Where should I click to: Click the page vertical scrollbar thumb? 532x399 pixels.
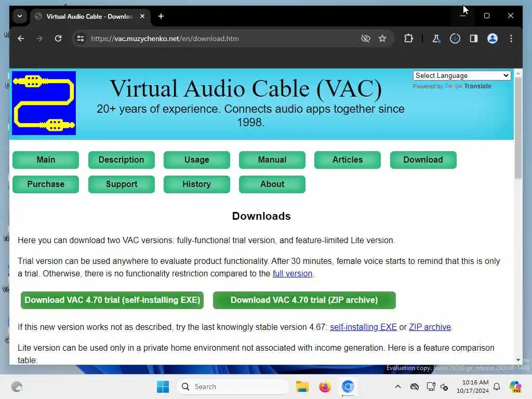pyautogui.click(x=518, y=128)
